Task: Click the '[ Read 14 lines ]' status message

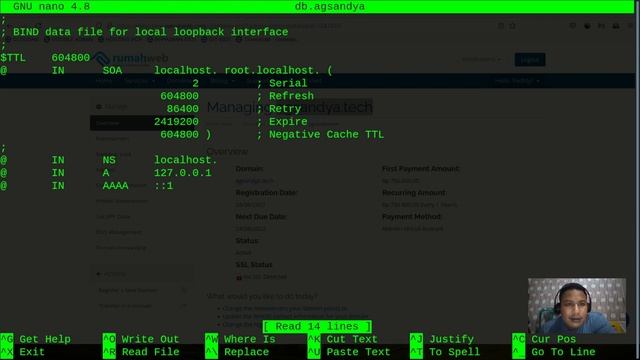Action: coord(317,327)
